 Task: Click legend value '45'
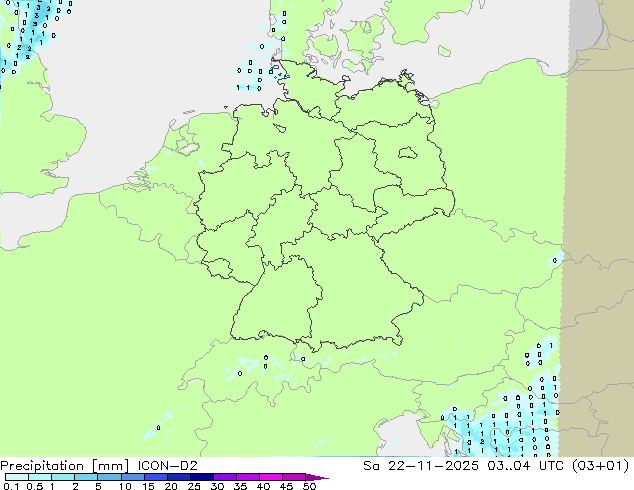click(286, 486)
